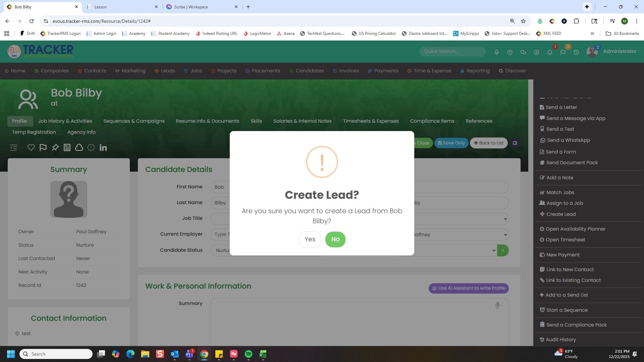Click the microphone icon beside Quick Search
The height and width of the screenshot is (362, 644).
click(x=496, y=52)
